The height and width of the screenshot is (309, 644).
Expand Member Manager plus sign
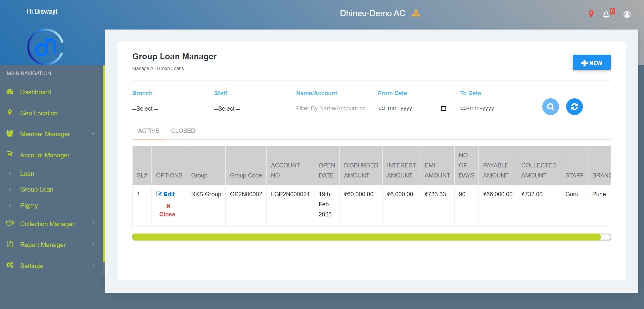coord(93,134)
